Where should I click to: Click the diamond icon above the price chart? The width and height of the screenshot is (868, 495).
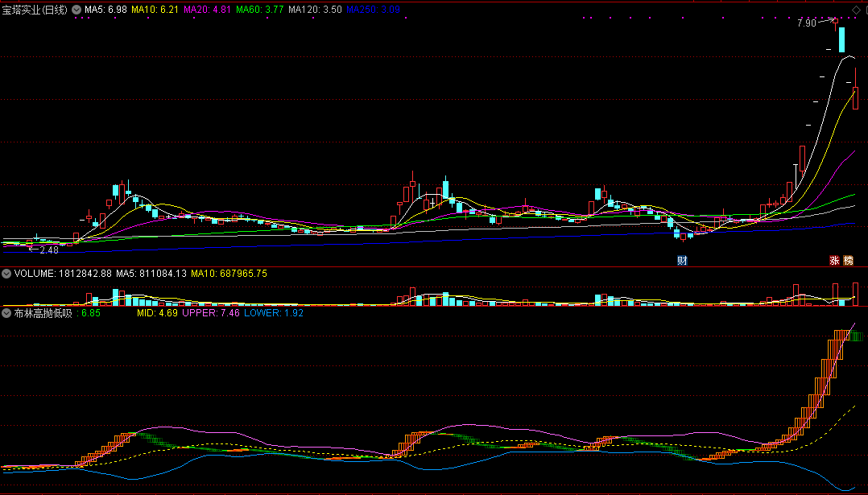pos(857,10)
